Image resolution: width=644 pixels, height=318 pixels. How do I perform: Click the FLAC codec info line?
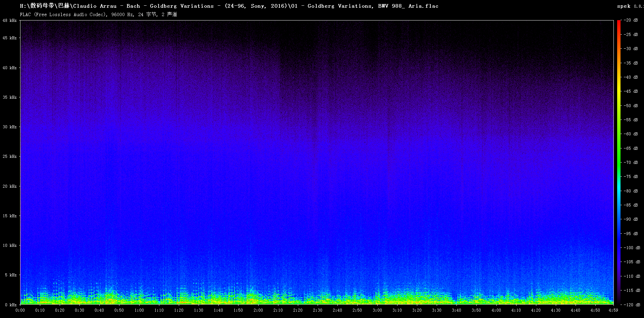pyautogui.click(x=98, y=14)
